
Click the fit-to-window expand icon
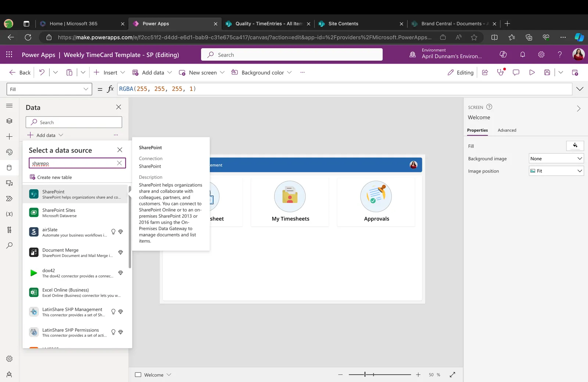pos(452,375)
